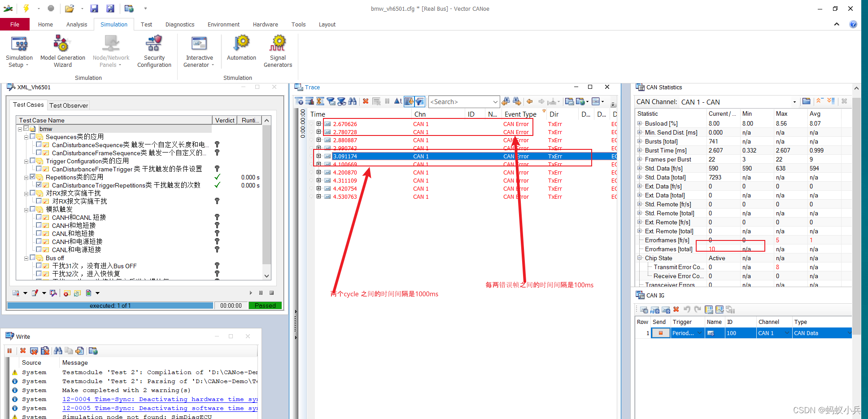Toggle checkbox for CanDisturbanceFrameTrigger test case
Image resolution: width=868 pixels, height=419 pixels.
(39, 169)
